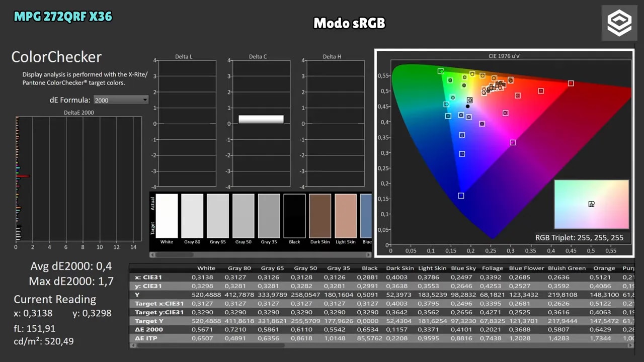
Task: Click the Blue Flower column header
Action: click(526, 268)
